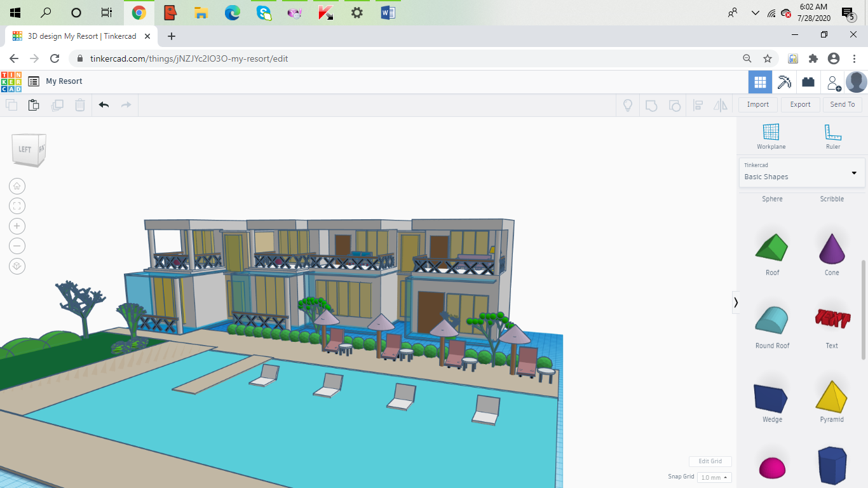
Task: Click the Group shapes icon
Action: coord(651,105)
